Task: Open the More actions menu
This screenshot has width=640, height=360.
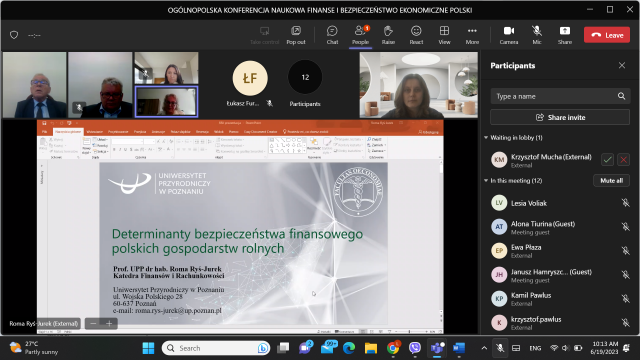Action: point(472,35)
